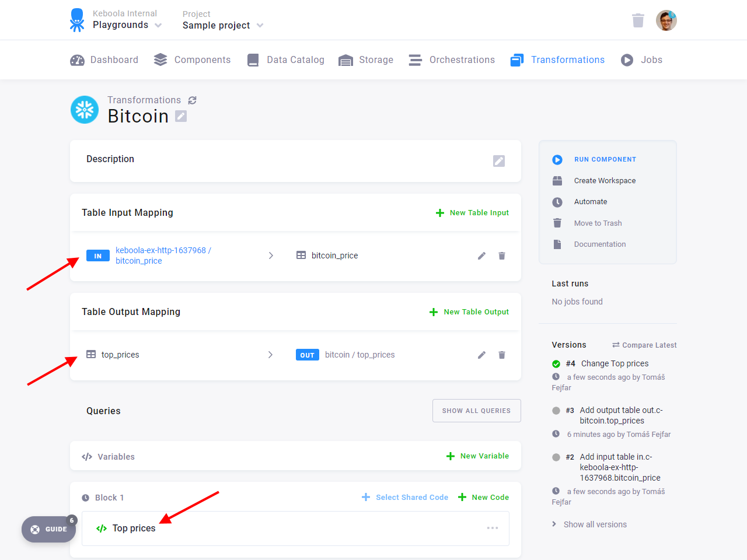
Task: Click Select Shared Code
Action: coord(405,498)
